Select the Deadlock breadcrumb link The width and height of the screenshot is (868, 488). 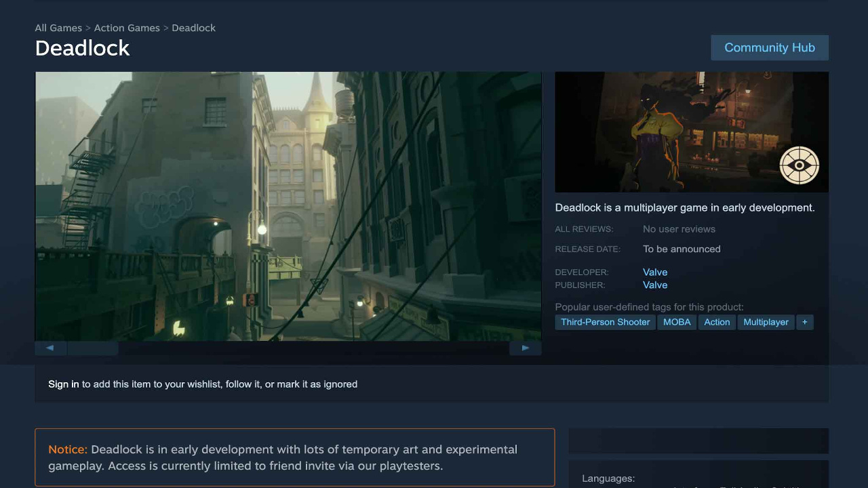pos(193,28)
